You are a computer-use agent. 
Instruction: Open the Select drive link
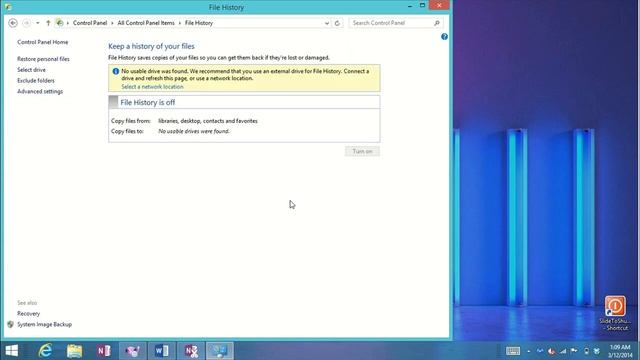[x=31, y=70]
